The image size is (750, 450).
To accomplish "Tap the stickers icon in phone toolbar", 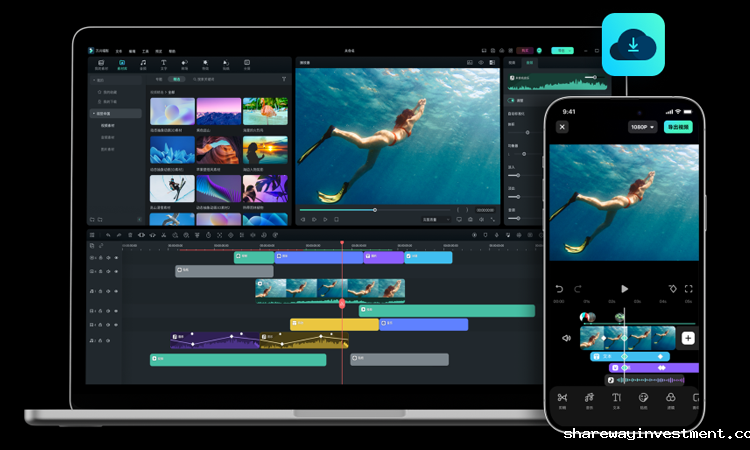I will coord(643,398).
